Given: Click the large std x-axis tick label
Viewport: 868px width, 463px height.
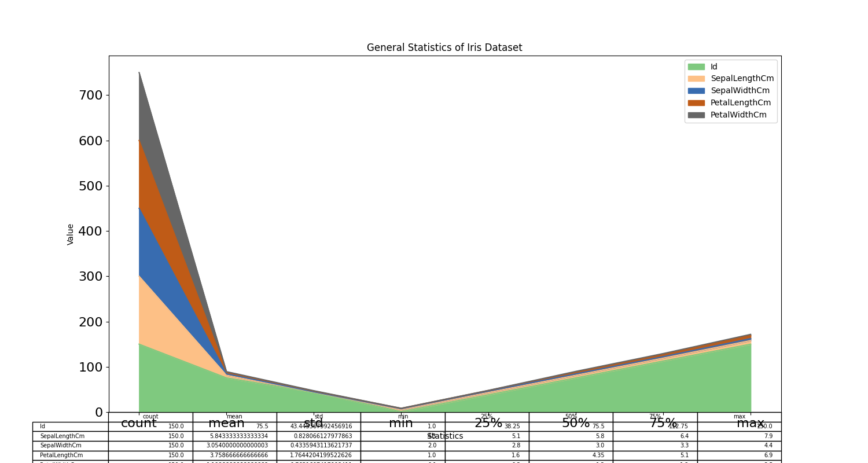Looking at the screenshot, I should 314,424.
